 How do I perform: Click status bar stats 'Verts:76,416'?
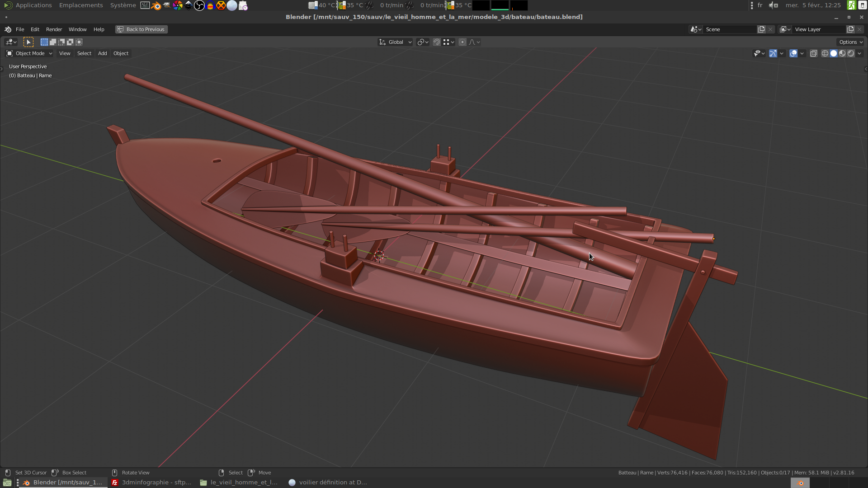tap(672, 473)
